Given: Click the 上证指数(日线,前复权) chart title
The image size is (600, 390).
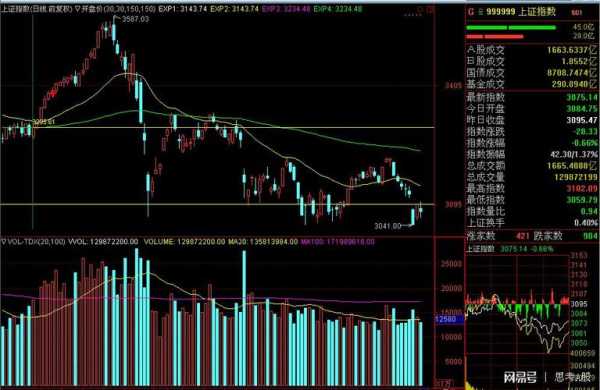Looking at the screenshot, I should point(36,8).
